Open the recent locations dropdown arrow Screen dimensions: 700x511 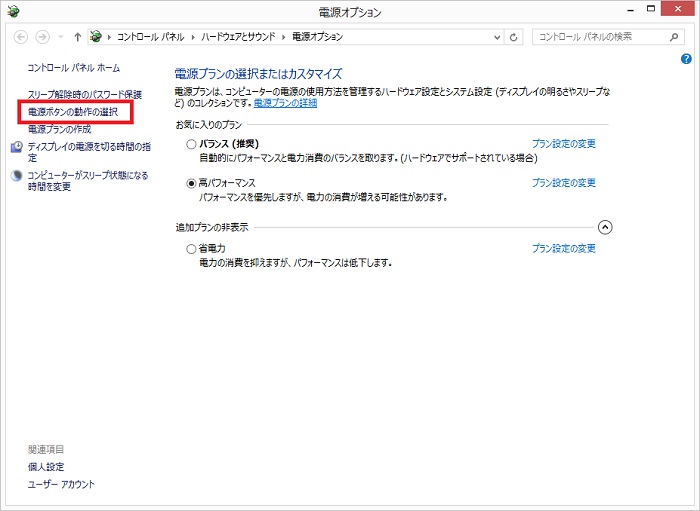60,37
